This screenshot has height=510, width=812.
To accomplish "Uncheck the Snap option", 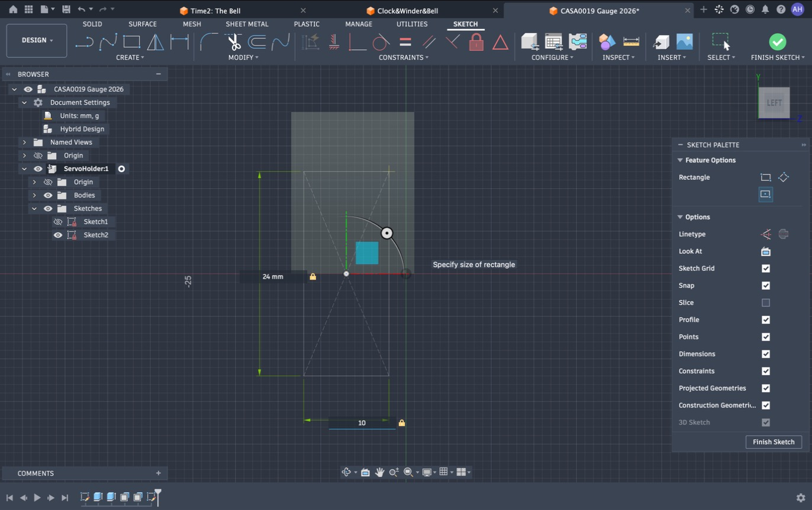I will pos(766,286).
